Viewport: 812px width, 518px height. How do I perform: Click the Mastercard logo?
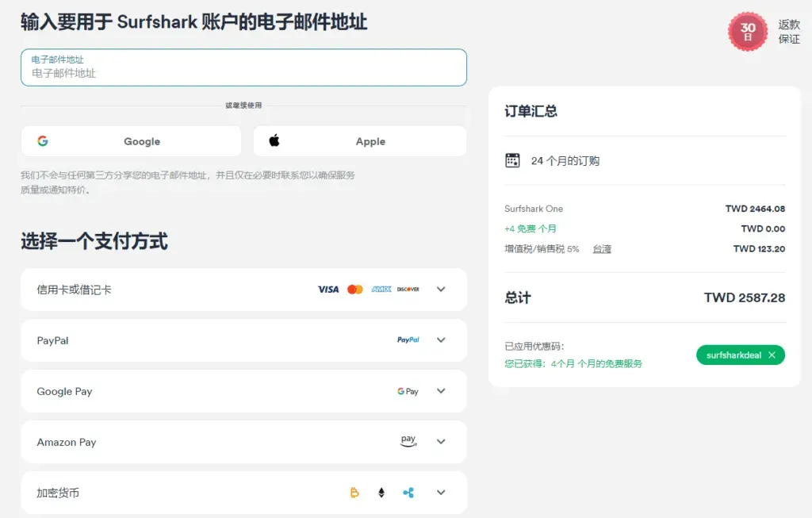[355, 290]
